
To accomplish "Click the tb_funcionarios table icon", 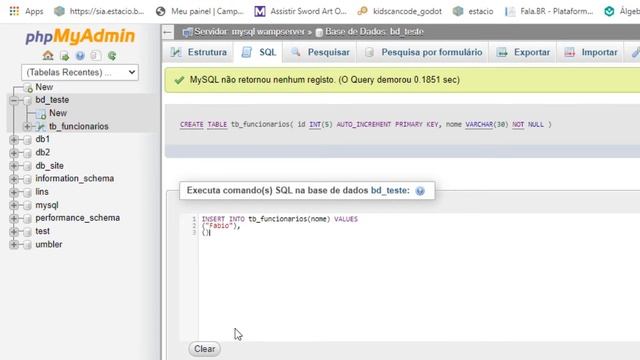I will click(41, 127).
